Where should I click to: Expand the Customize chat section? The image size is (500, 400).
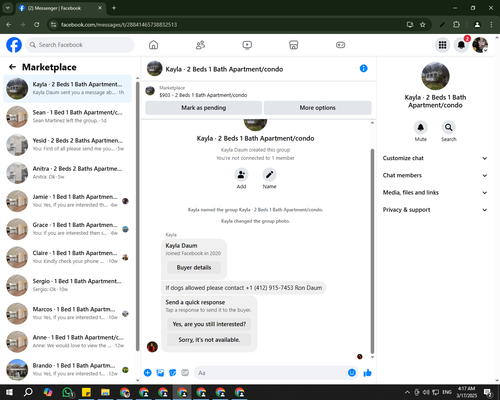[435, 158]
